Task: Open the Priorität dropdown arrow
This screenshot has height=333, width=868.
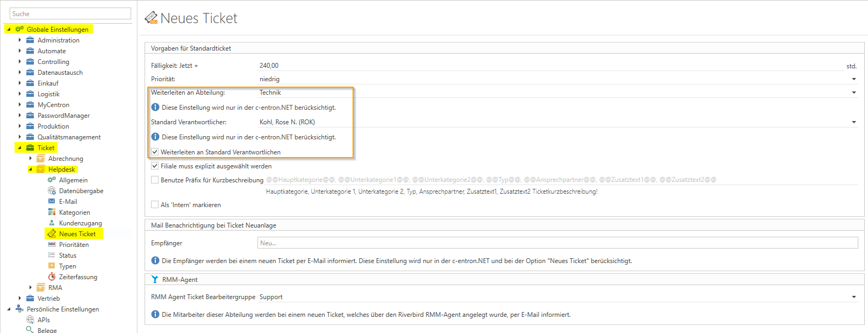Action: click(x=853, y=79)
